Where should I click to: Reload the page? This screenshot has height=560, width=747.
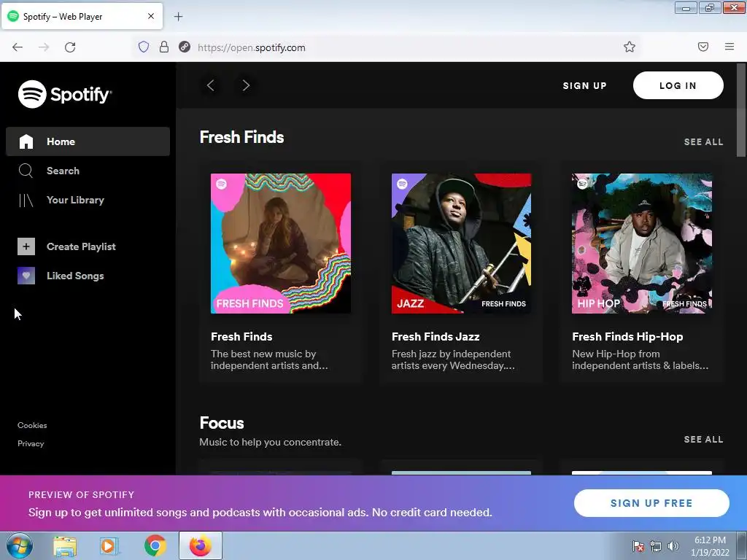[70, 47]
